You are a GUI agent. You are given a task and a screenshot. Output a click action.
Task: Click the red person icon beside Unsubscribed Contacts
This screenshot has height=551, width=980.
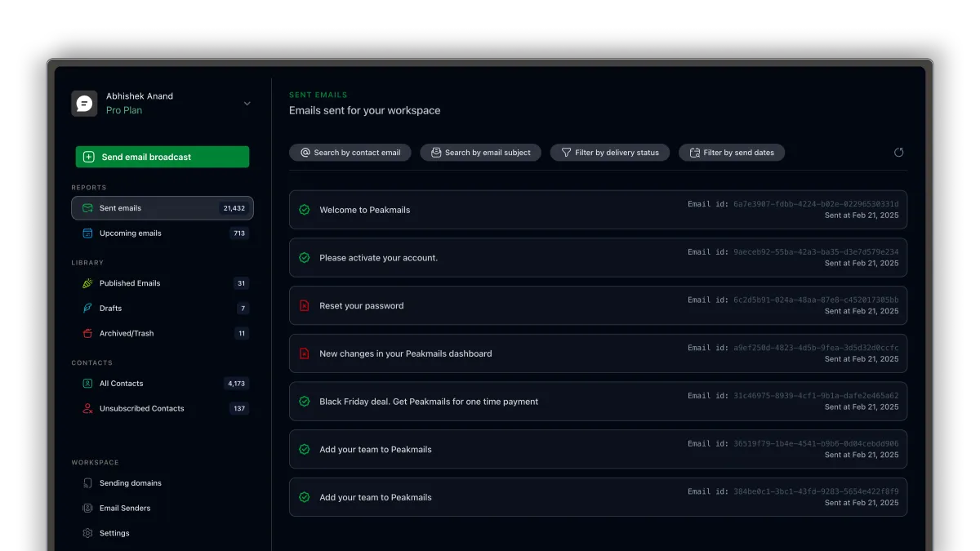point(87,408)
